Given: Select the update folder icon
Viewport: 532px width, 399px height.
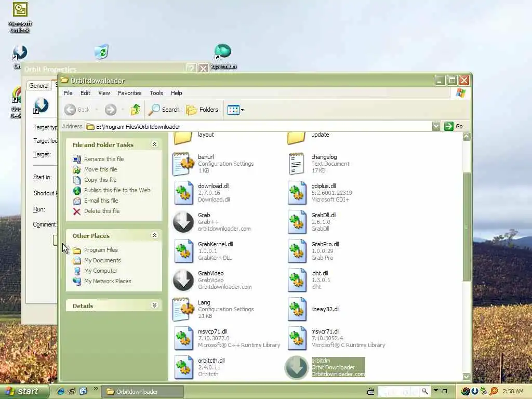Looking at the screenshot, I should (296, 137).
